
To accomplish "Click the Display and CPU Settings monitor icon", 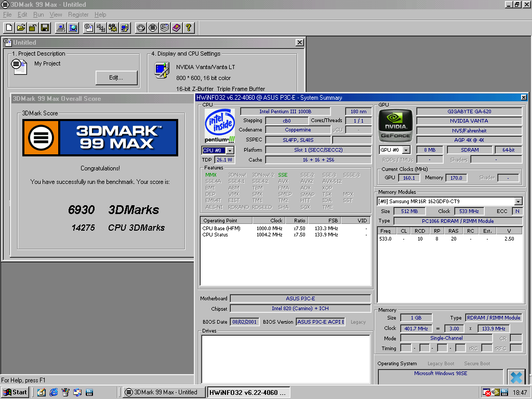I will click(x=162, y=70).
